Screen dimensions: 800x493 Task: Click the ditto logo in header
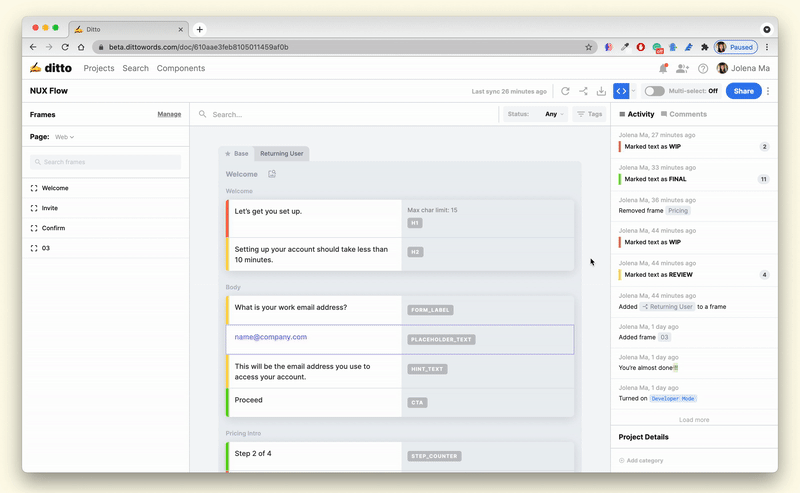point(51,68)
